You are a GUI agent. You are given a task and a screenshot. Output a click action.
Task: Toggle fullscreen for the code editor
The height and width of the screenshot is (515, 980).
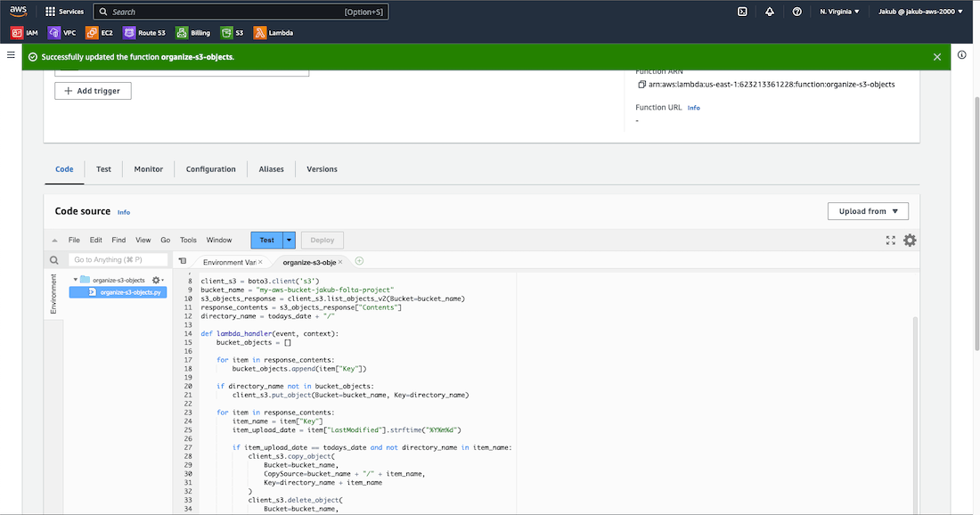pos(890,241)
